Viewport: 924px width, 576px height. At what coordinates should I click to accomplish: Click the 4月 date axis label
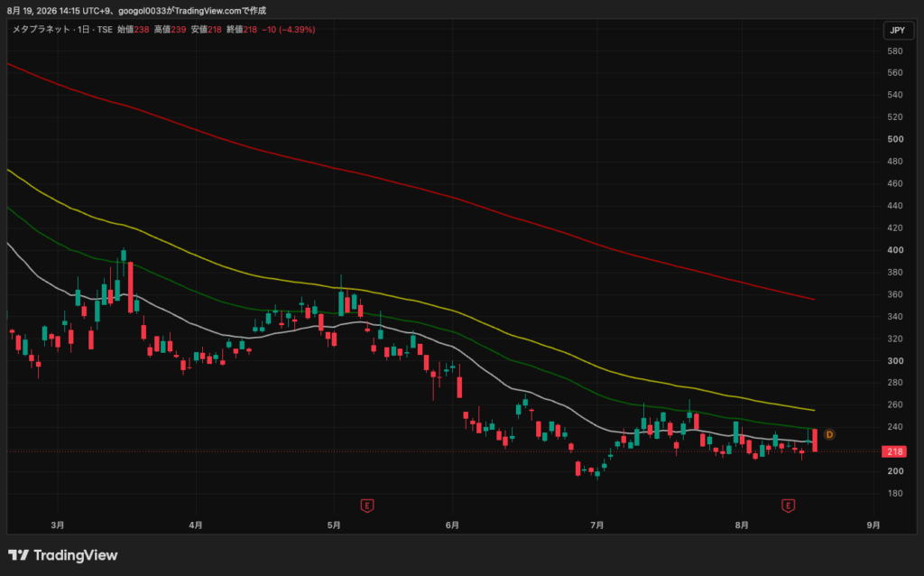click(196, 525)
